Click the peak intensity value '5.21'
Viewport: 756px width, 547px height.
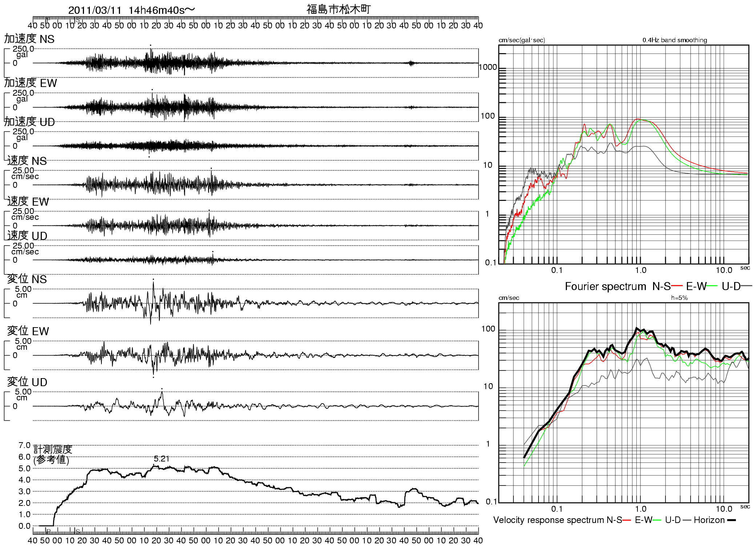click(161, 459)
